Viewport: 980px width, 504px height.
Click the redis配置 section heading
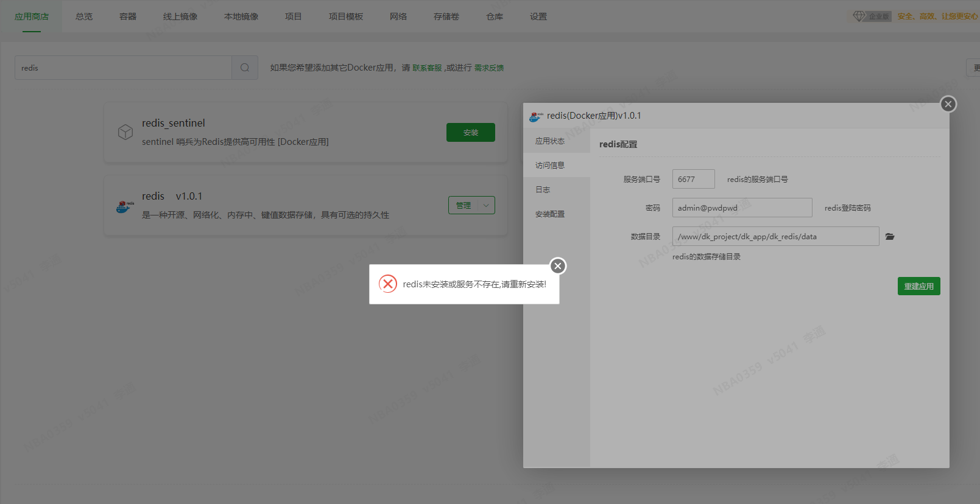[x=618, y=144]
